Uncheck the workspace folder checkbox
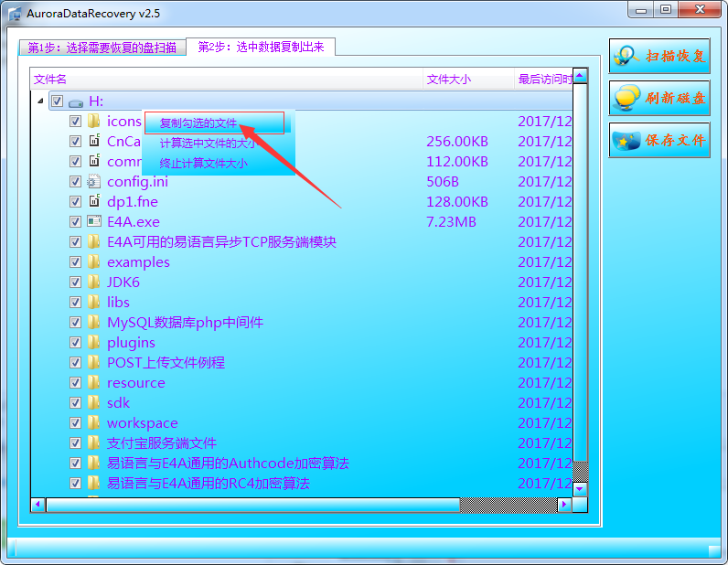 [x=75, y=423]
